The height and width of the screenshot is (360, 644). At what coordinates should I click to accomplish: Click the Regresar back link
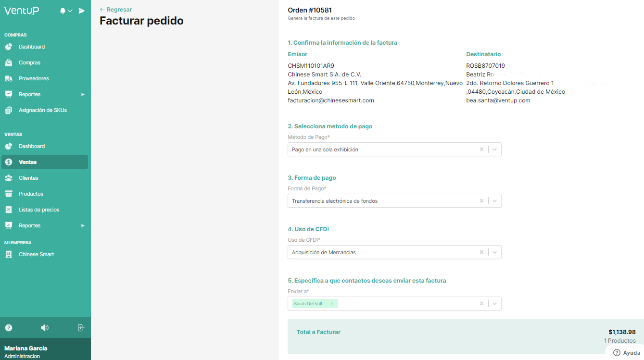tap(116, 10)
